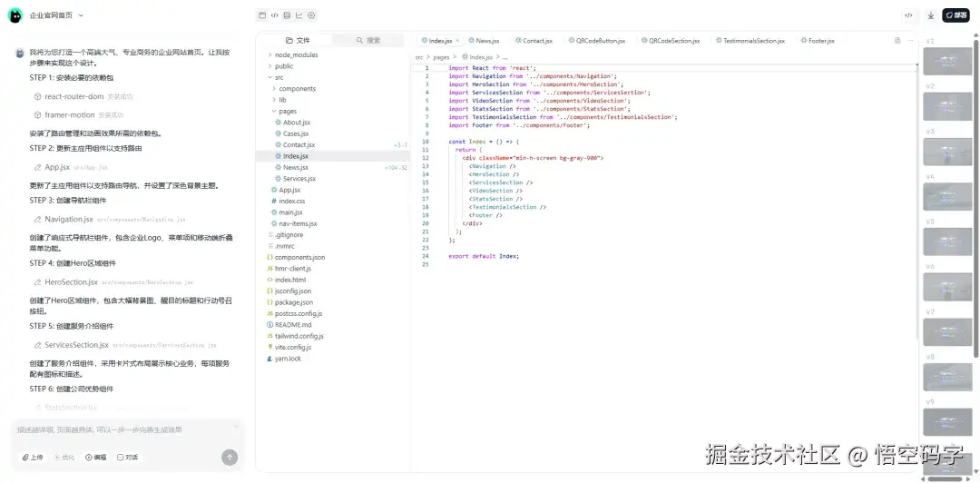Download the project with the download icon
The width and height of the screenshot is (980, 483).
pyautogui.click(x=931, y=15)
